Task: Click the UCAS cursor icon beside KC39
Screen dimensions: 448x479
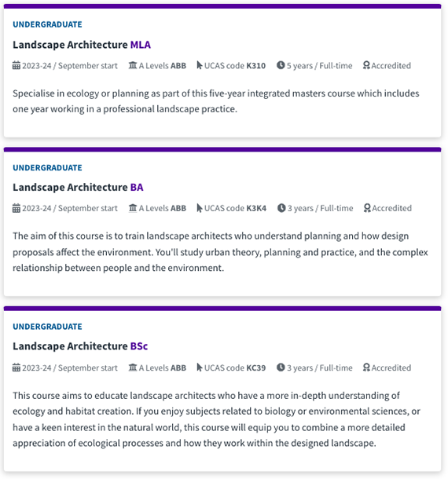Action: click(200, 367)
